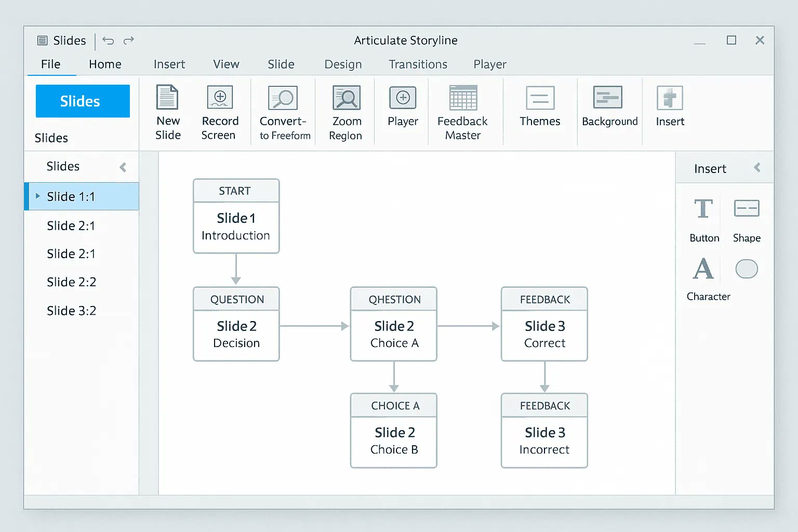Select the Slide 3 Correct feedback node
Image resolution: width=798 pixels, height=532 pixels.
coord(544,324)
